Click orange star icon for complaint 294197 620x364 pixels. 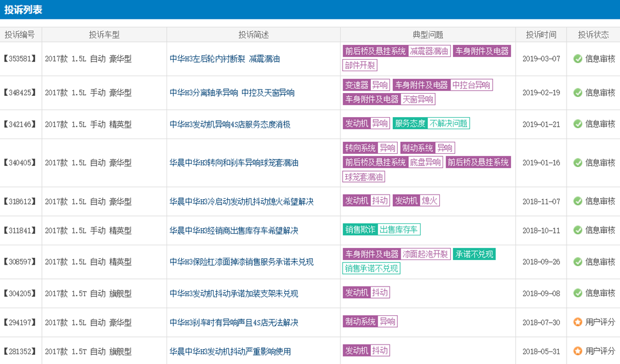pyautogui.click(x=578, y=322)
